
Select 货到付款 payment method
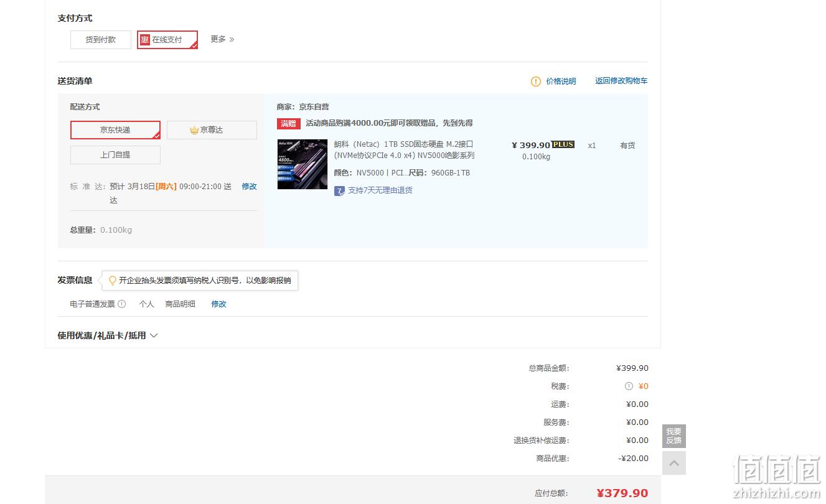(x=101, y=40)
